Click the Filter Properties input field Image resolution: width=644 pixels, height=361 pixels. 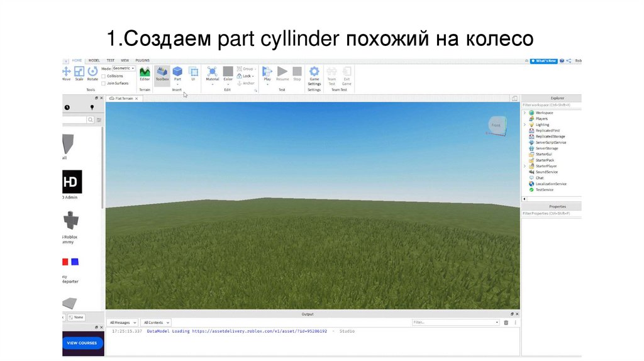point(551,214)
